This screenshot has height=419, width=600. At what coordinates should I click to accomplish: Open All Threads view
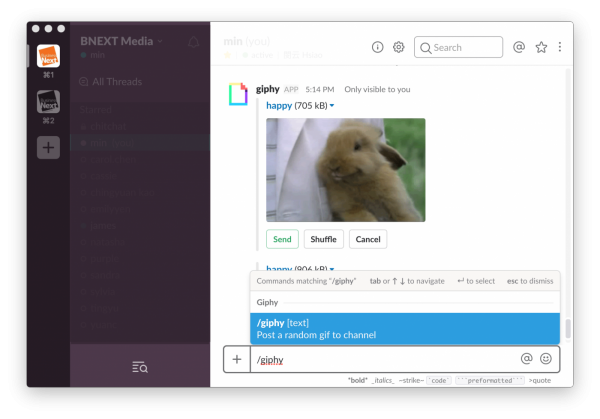111,82
